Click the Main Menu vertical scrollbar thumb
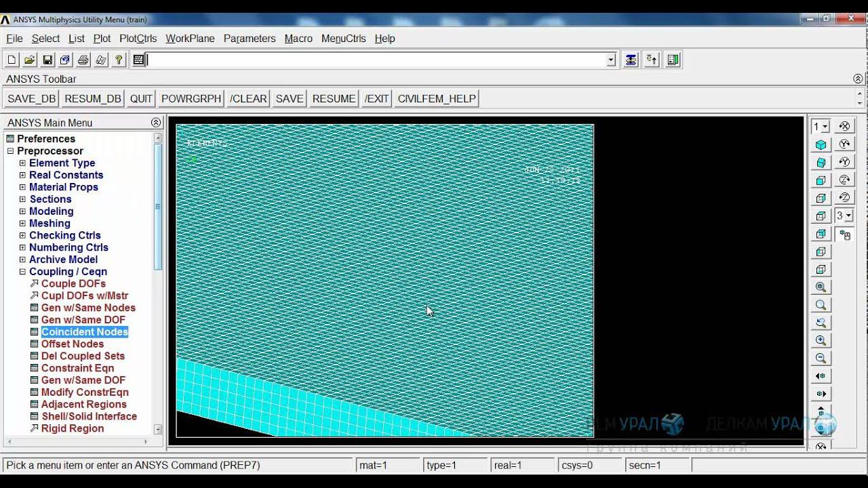The image size is (868, 488). 158,207
